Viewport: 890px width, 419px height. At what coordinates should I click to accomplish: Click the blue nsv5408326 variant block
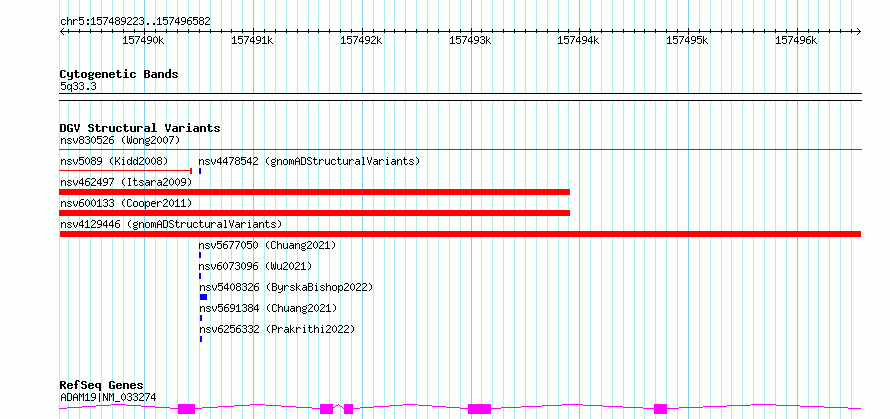tap(203, 297)
